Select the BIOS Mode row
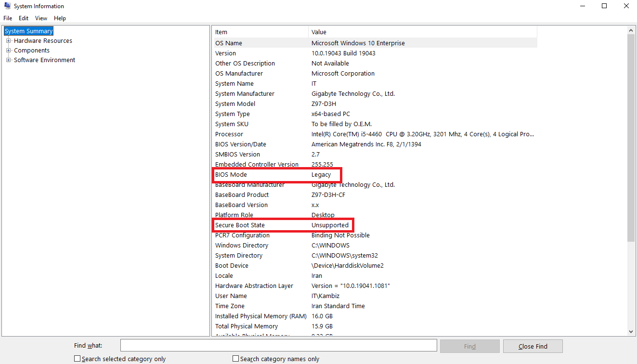The height and width of the screenshot is (364, 637). point(375,174)
